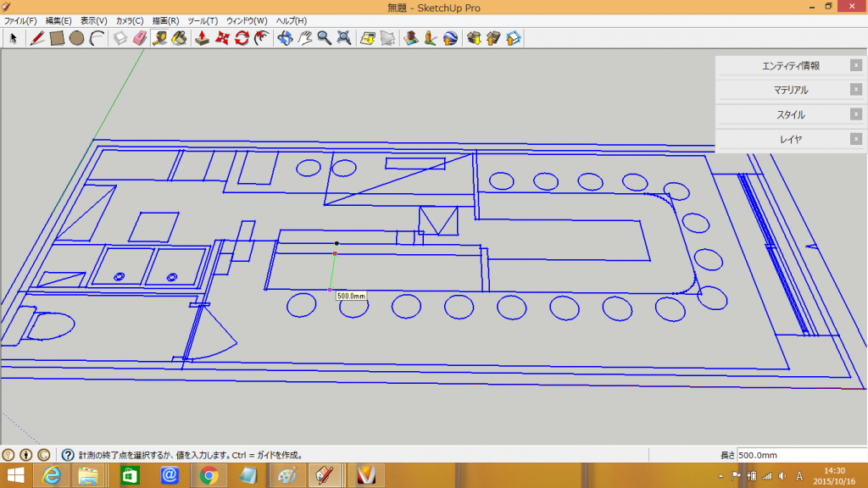Select the Pencil line tool
This screenshot has width=868, height=488.
click(37, 38)
